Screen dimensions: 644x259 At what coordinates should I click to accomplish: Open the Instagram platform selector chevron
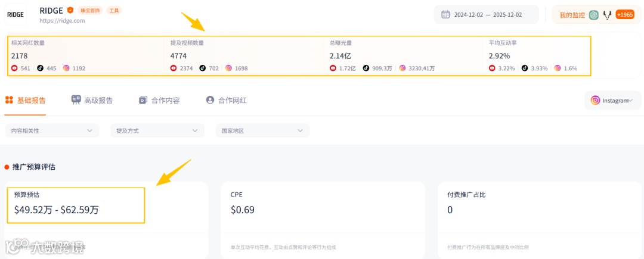(x=630, y=101)
